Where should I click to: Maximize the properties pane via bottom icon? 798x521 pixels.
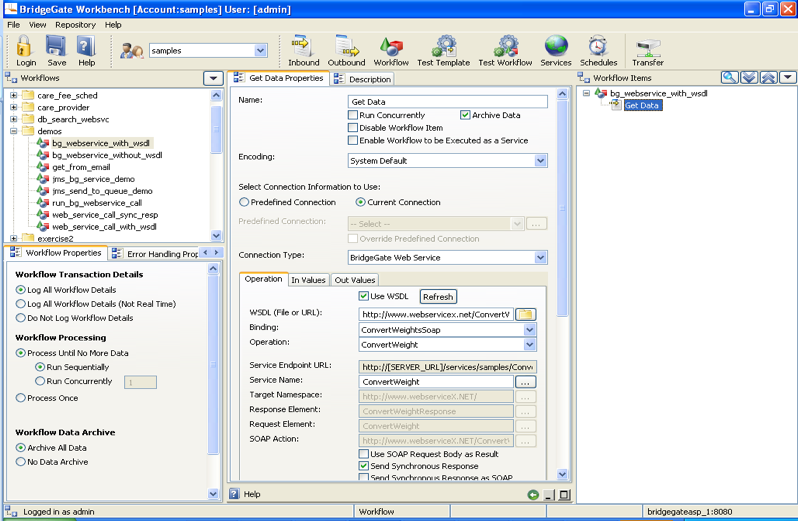tap(564, 495)
